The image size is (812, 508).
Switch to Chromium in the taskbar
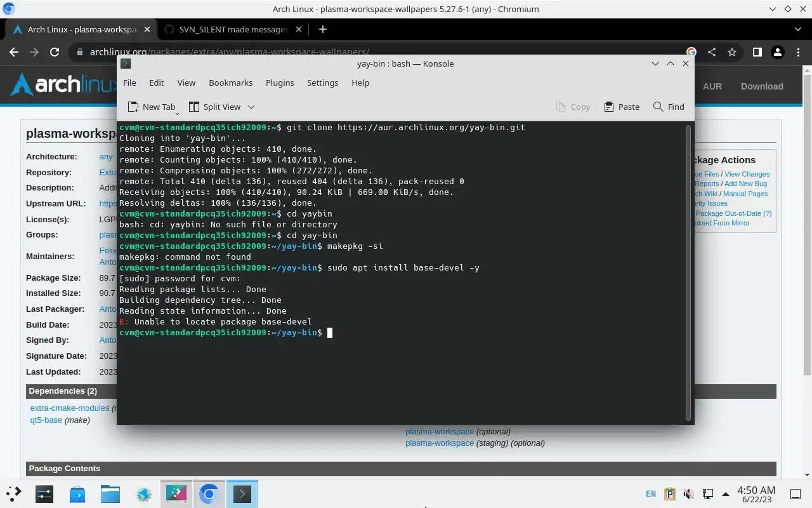click(209, 493)
